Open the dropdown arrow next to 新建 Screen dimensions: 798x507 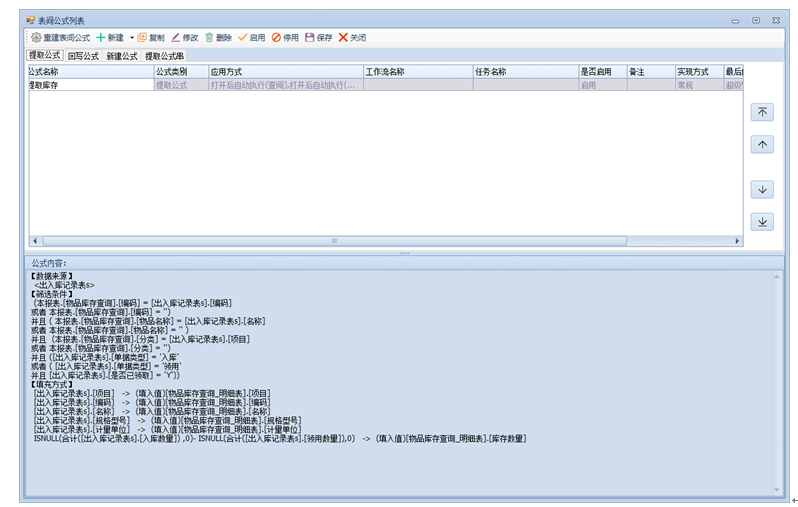132,38
